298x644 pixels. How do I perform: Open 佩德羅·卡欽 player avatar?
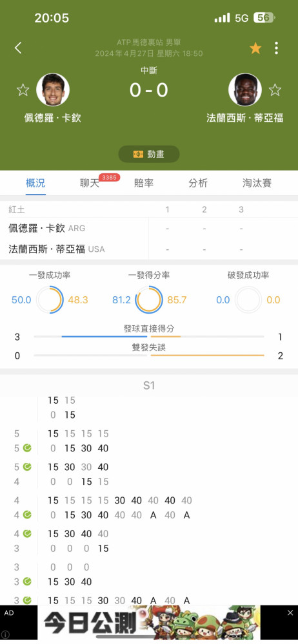[x=53, y=90]
